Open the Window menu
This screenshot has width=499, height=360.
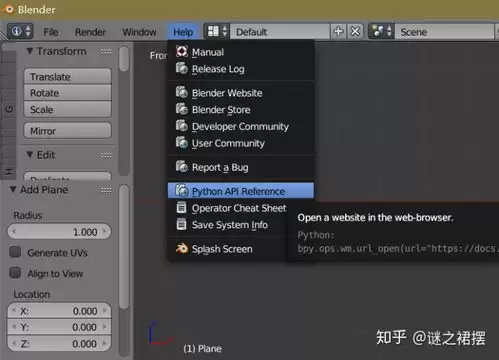139,32
